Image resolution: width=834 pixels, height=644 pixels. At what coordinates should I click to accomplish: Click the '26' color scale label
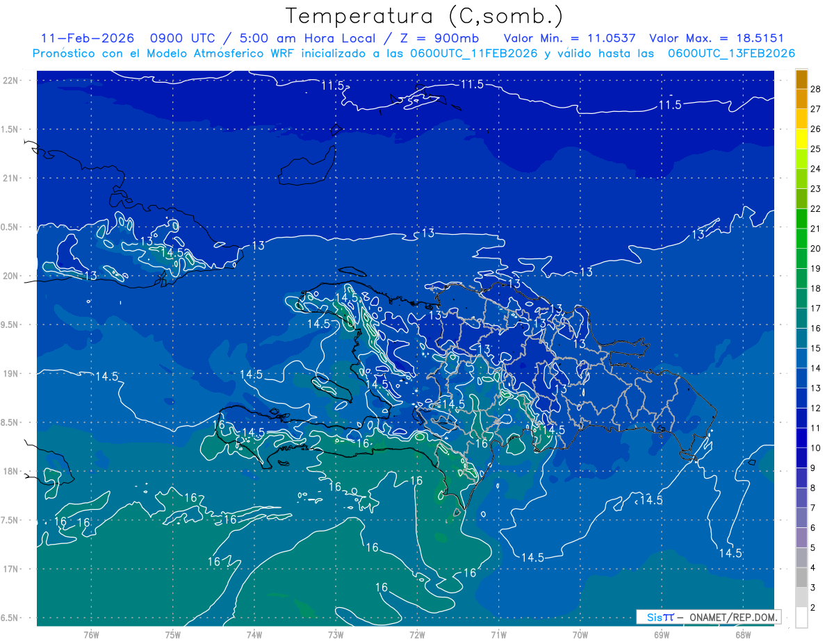(x=816, y=129)
